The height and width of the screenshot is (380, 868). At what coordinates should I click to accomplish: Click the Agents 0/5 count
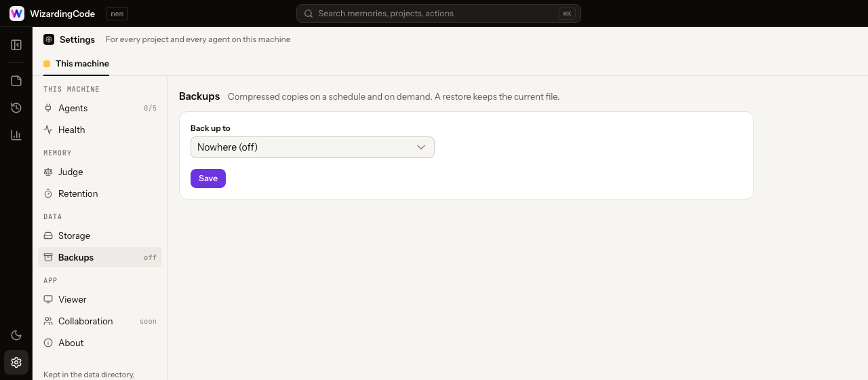point(150,109)
